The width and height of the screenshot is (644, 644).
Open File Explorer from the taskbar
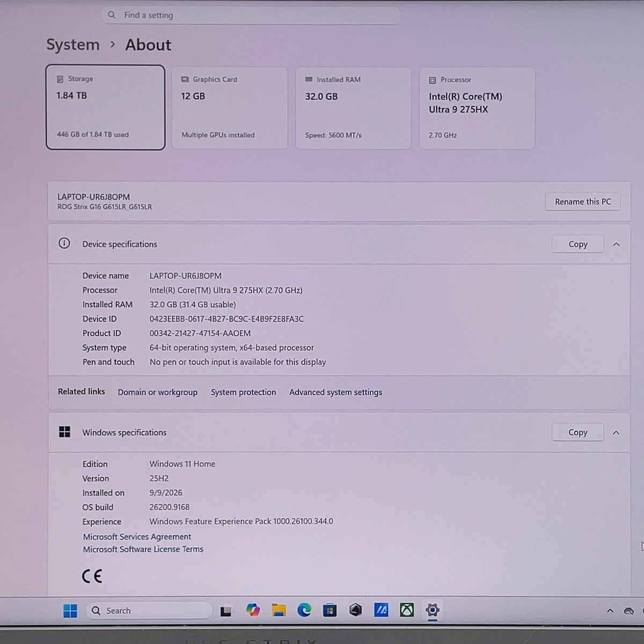point(279,610)
